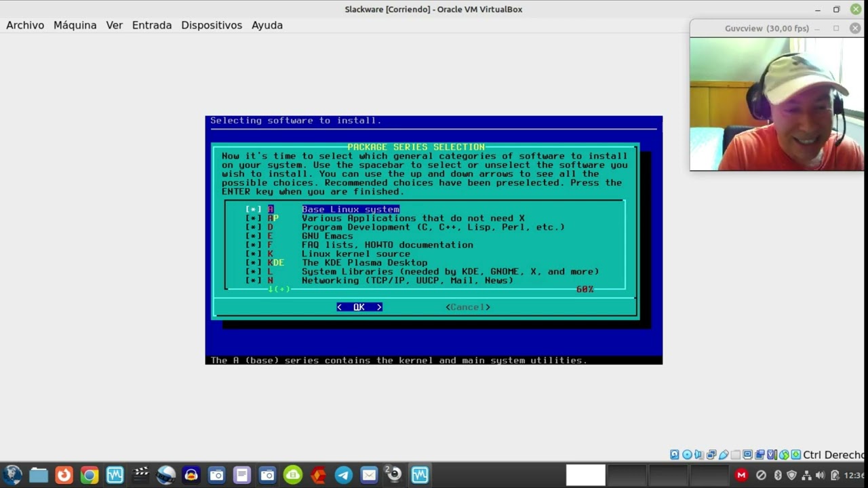Click the shield security tray icon
This screenshot has width=868, height=488.
point(791,475)
